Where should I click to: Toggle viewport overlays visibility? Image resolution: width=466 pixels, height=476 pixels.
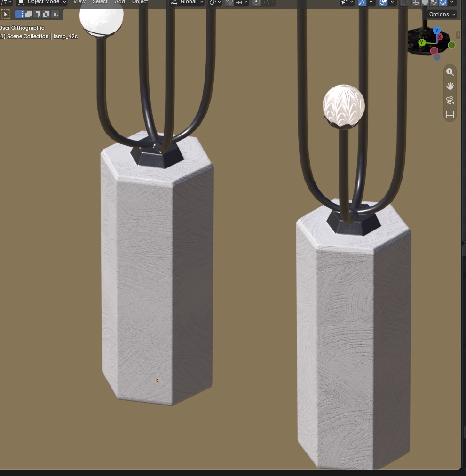[383, 2]
